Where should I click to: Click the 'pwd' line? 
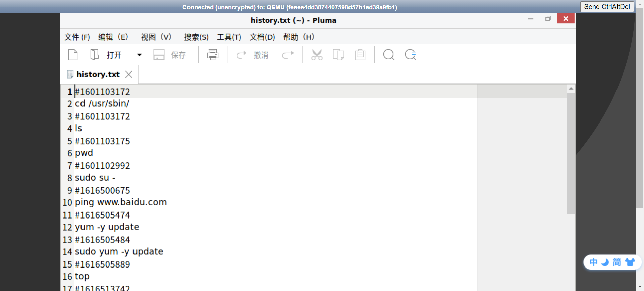(x=84, y=153)
